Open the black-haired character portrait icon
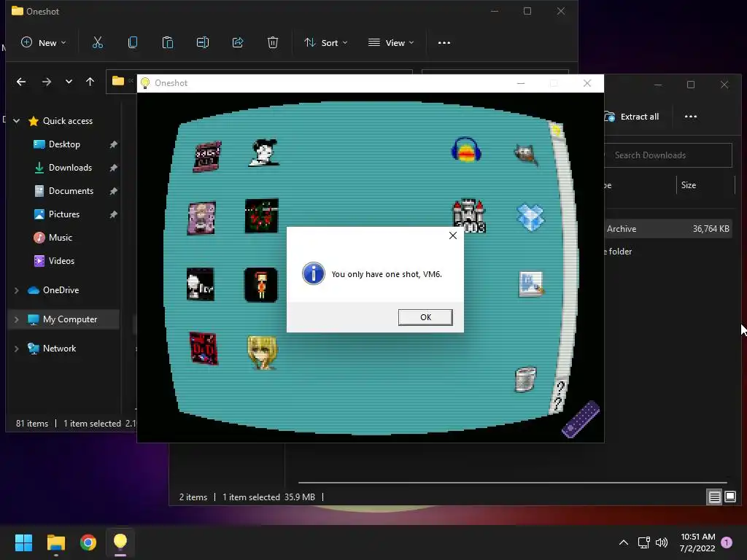 [264, 152]
